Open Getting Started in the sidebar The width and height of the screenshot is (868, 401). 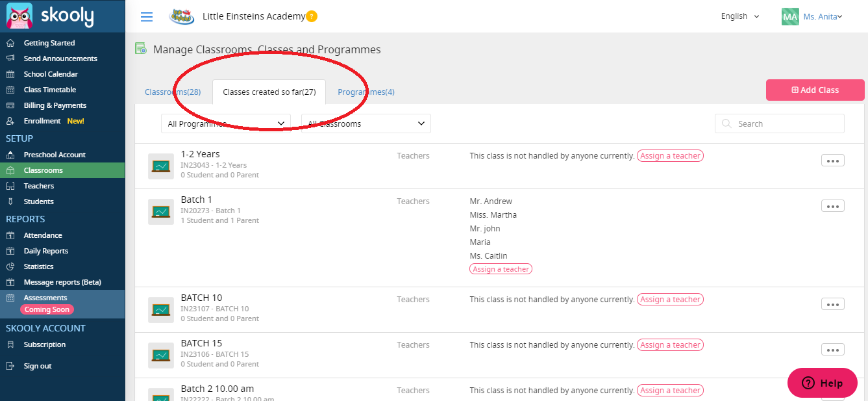[x=62, y=43]
